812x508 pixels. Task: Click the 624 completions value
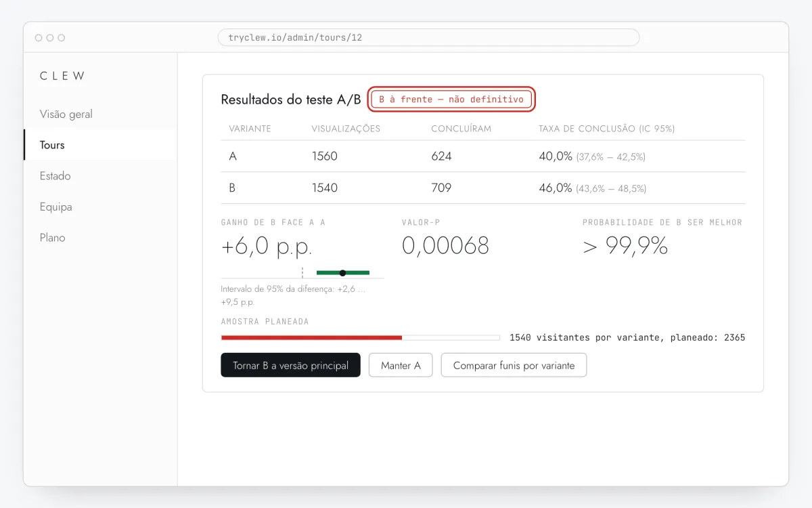click(441, 156)
